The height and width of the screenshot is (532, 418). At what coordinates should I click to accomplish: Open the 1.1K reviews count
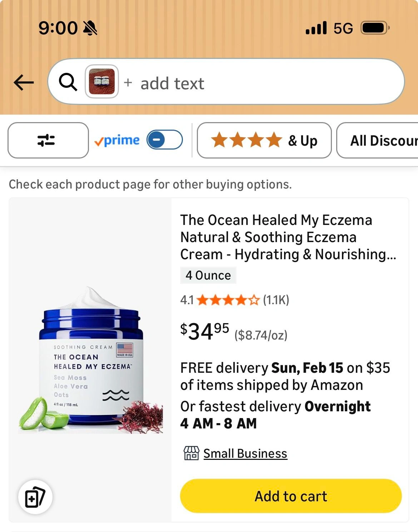[276, 300]
